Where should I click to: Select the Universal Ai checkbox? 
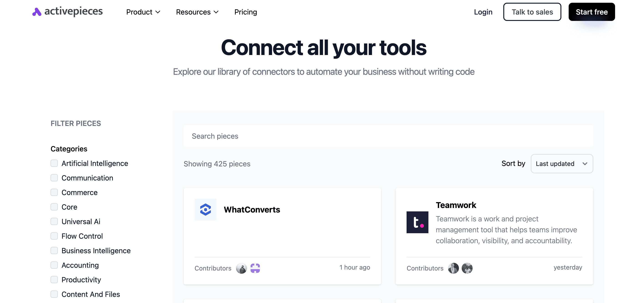pos(54,221)
